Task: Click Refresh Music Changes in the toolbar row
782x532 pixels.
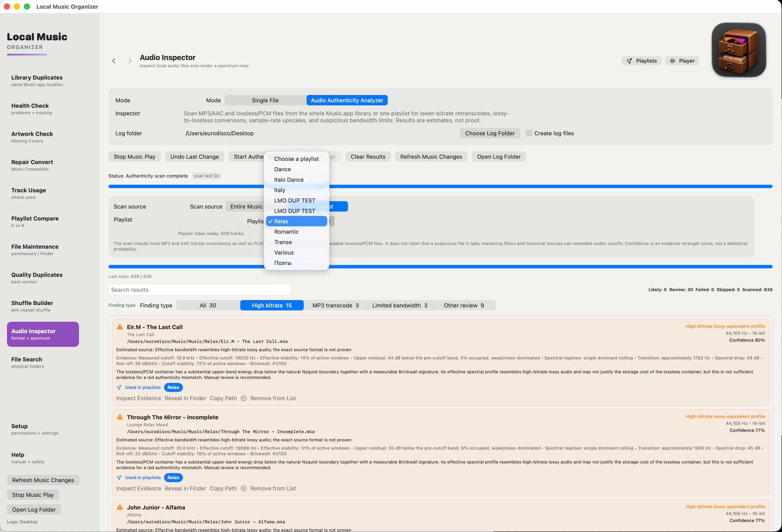Action: click(431, 157)
